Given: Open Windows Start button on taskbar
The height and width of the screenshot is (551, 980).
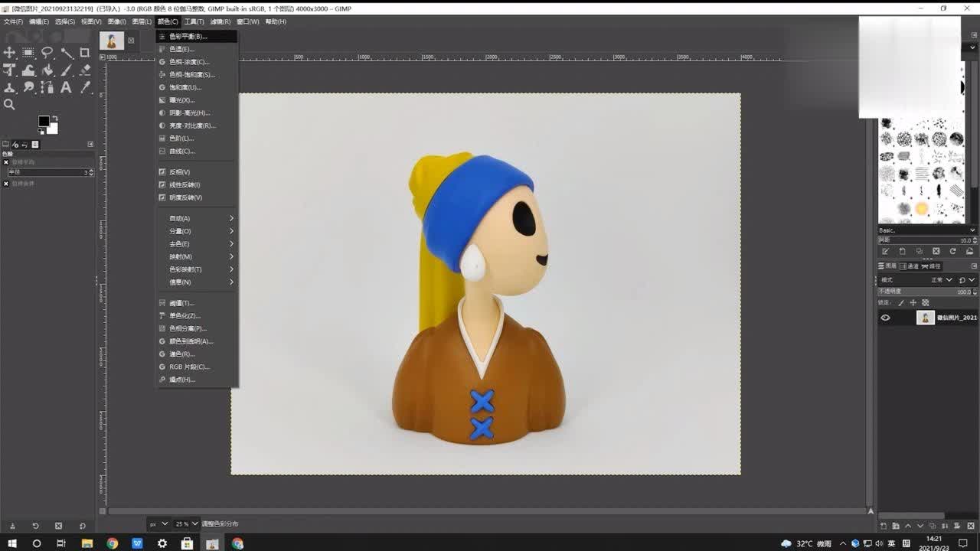Looking at the screenshot, I should coord(11,543).
